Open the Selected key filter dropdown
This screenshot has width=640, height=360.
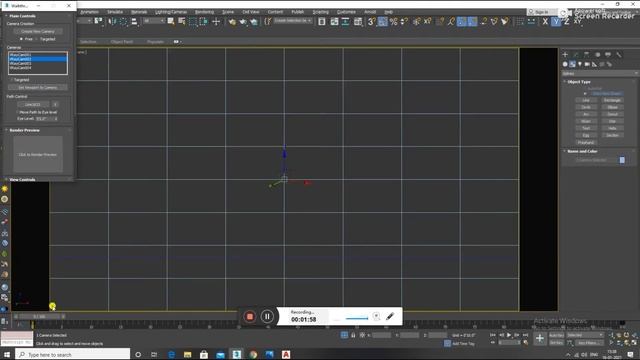click(x=585, y=335)
